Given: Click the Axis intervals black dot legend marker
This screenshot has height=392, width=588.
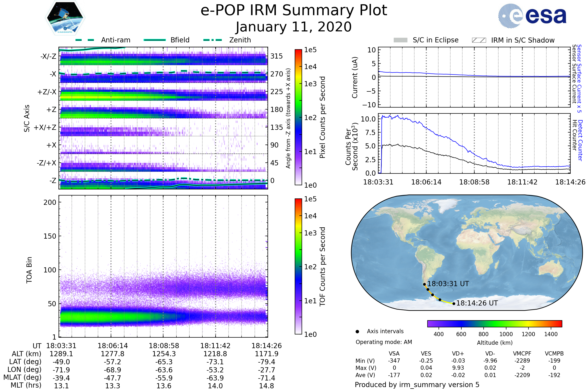Looking at the screenshot, I should pyautogui.click(x=357, y=332).
